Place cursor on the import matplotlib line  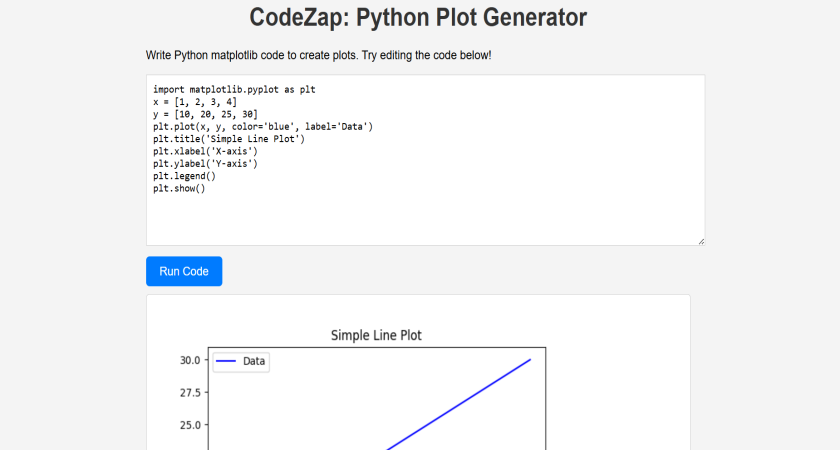234,89
